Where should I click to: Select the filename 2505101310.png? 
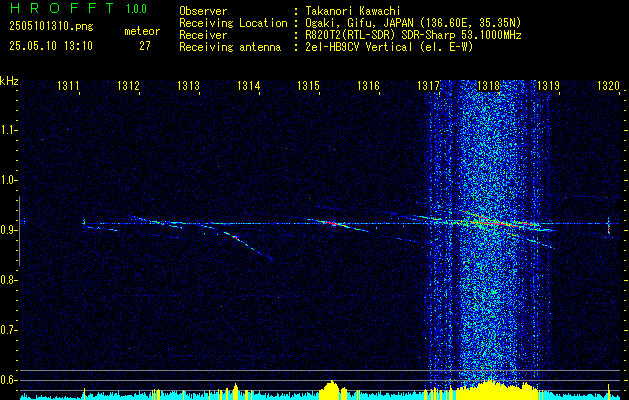pos(51,27)
